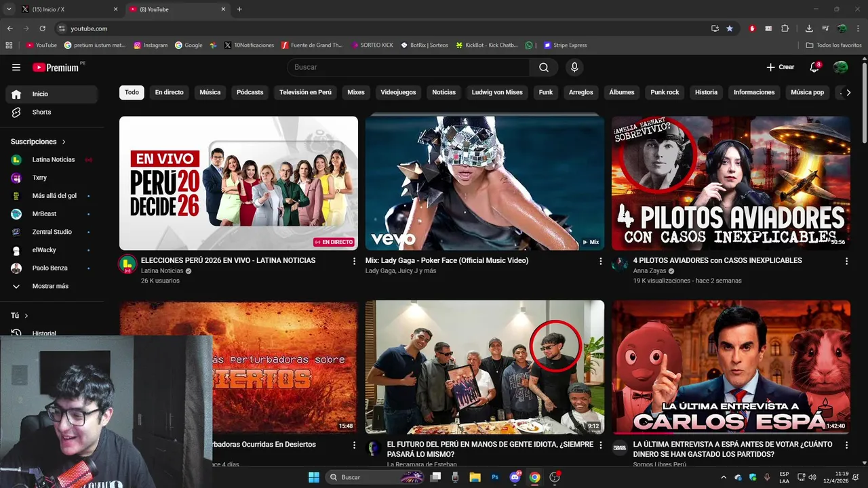Go back using browser back arrow
Image resolution: width=868 pixels, height=488 pixels.
click(9, 28)
